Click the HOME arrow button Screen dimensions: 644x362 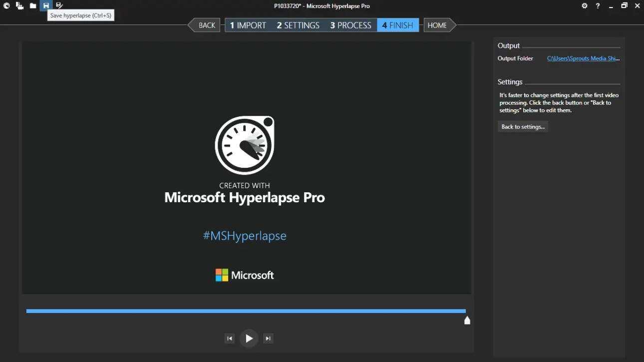438,25
